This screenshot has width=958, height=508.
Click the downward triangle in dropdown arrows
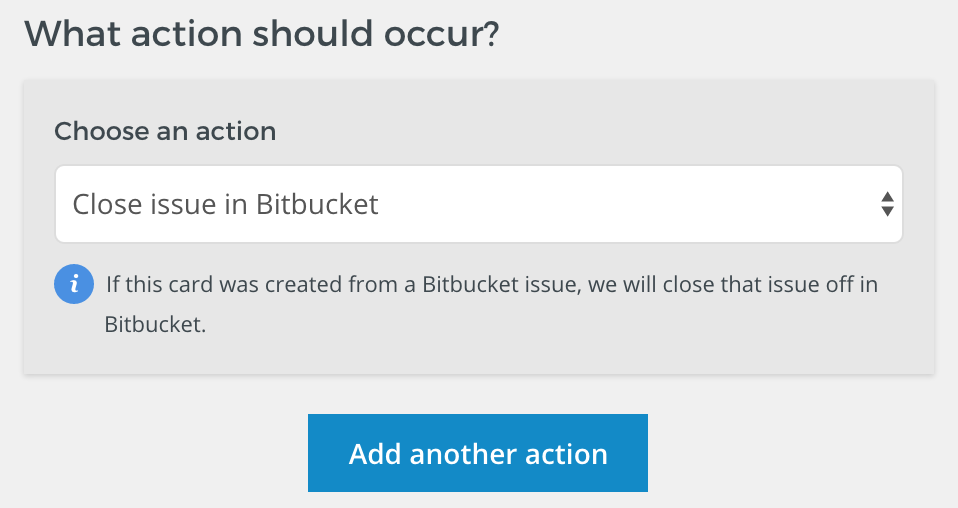(887, 212)
